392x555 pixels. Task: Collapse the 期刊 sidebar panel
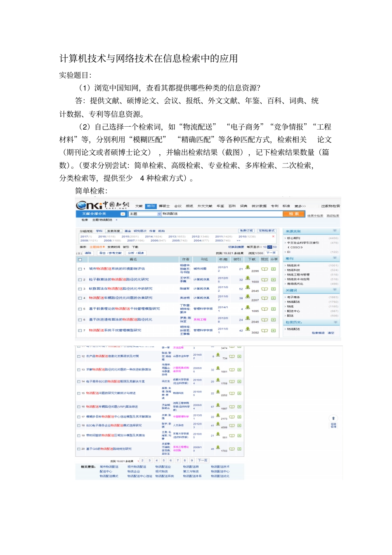point(335,258)
